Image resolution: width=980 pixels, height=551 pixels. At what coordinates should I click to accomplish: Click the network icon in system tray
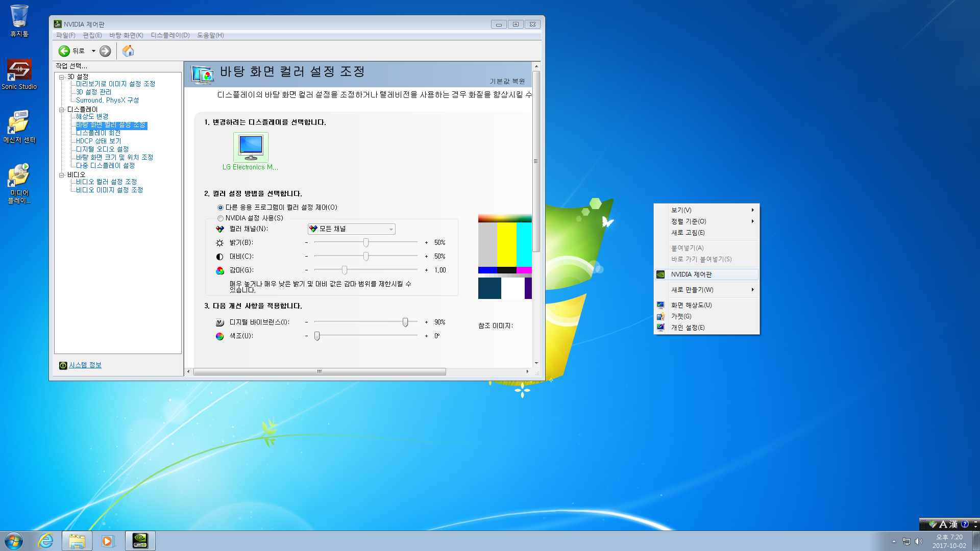[x=906, y=541]
